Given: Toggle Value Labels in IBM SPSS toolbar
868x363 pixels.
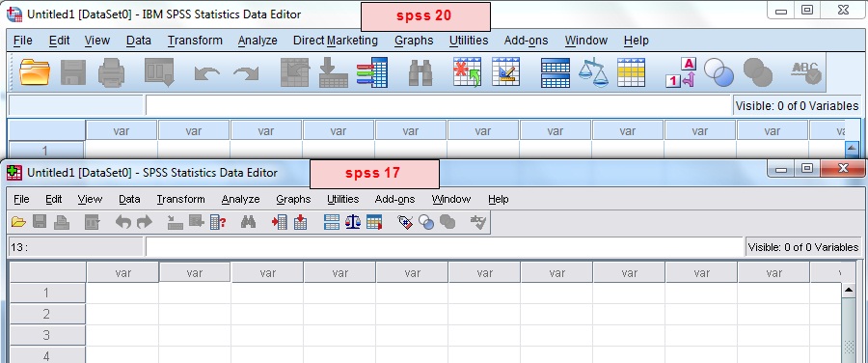Looking at the screenshot, I should pos(680,72).
